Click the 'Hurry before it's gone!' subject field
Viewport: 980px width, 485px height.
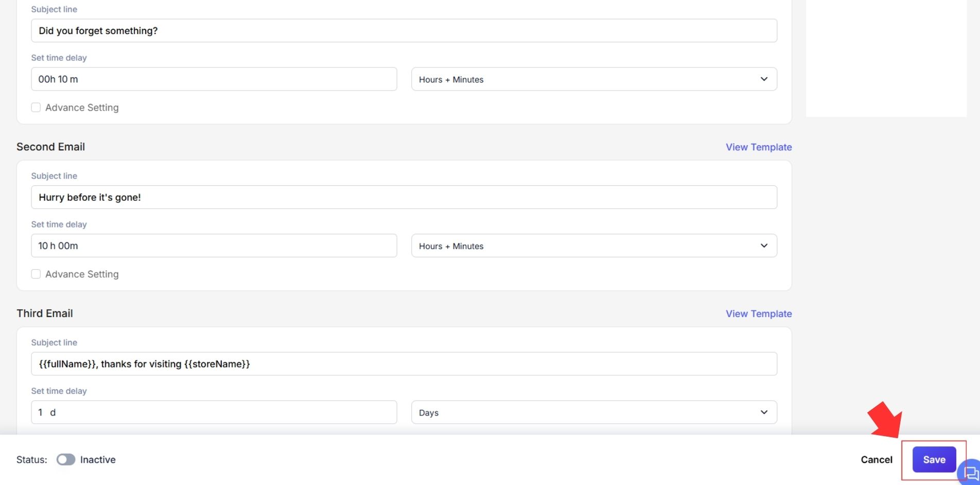404,197
